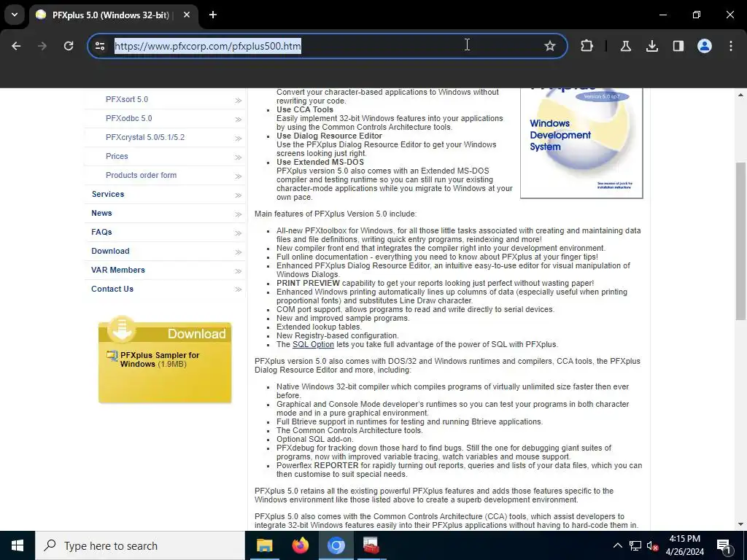Reload the current page

(69, 46)
